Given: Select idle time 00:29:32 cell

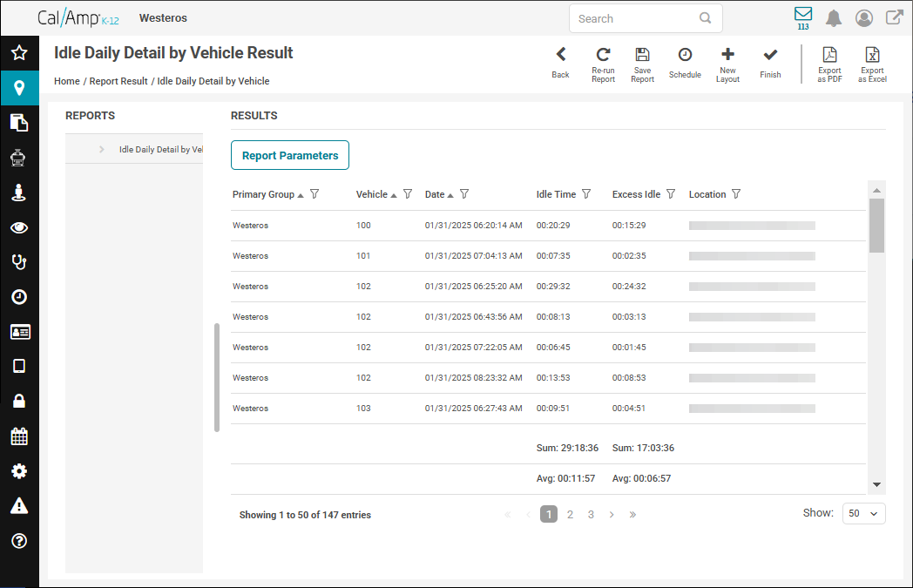Looking at the screenshot, I should (553, 287).
